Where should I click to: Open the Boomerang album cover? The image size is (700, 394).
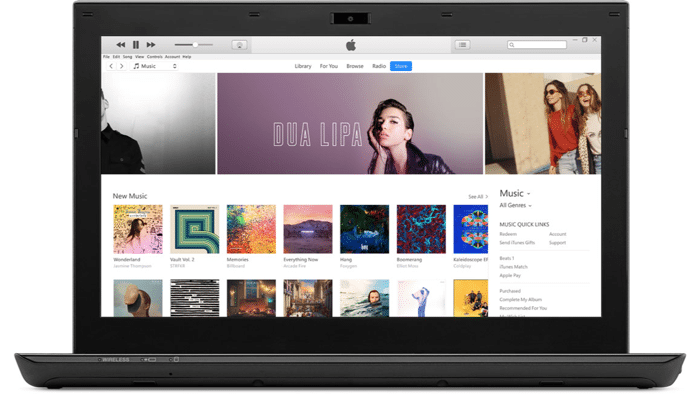(421, 229)
